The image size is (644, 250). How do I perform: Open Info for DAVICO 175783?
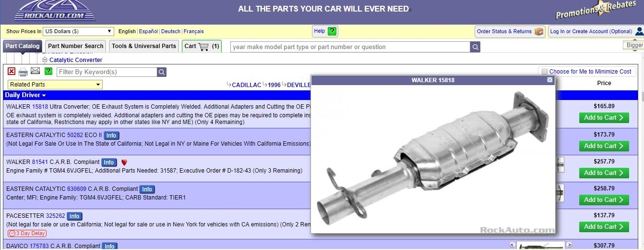click(109, 246)
